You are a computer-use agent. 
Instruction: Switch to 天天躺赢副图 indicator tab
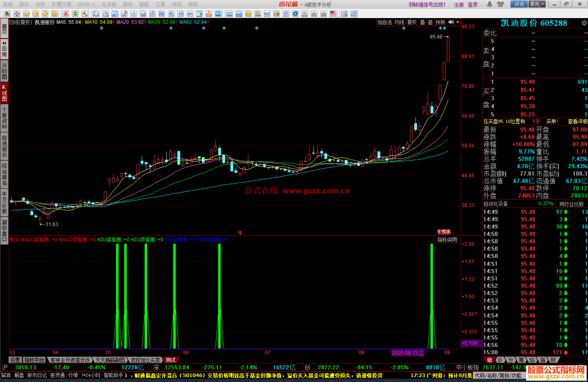click(x=110, y=360)
